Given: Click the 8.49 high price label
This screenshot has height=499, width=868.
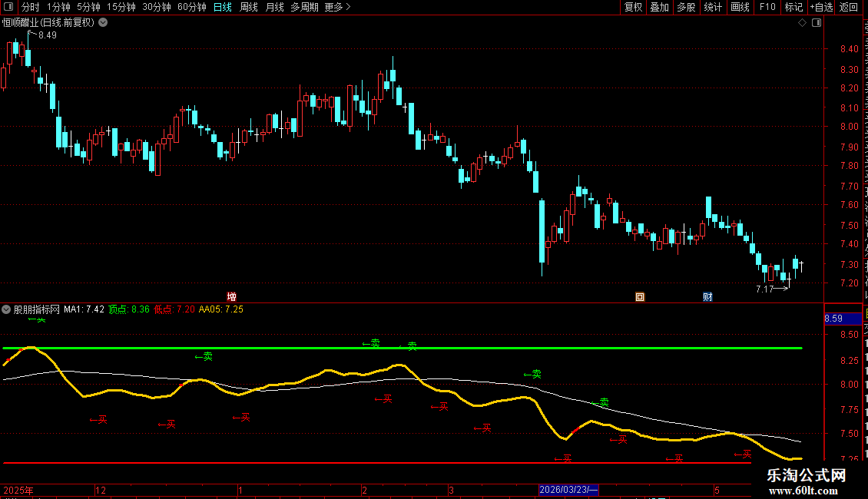Looking at the screenshot, I should pyautogui.click(x=48, y=35).
